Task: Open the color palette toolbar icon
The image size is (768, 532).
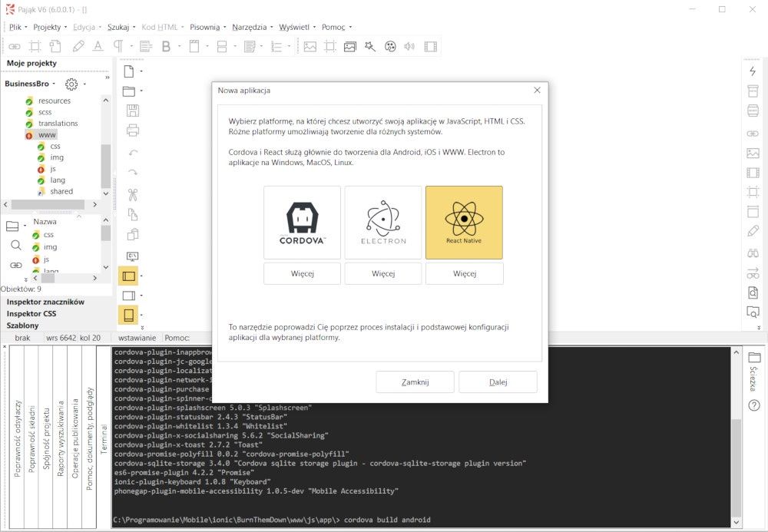Action: pos(390,47)
